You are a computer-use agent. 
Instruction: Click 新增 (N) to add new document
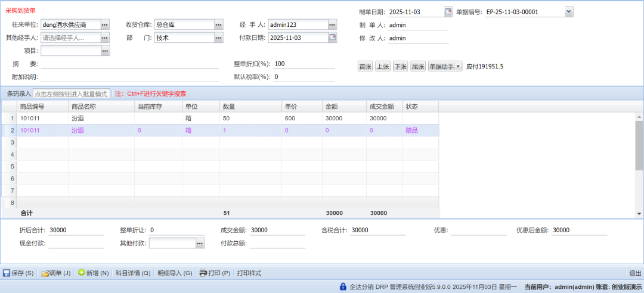93,273
